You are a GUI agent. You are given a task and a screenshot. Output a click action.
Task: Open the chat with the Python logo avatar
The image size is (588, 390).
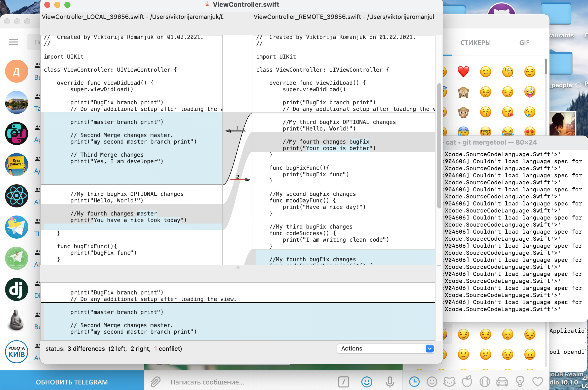(16, 134)
